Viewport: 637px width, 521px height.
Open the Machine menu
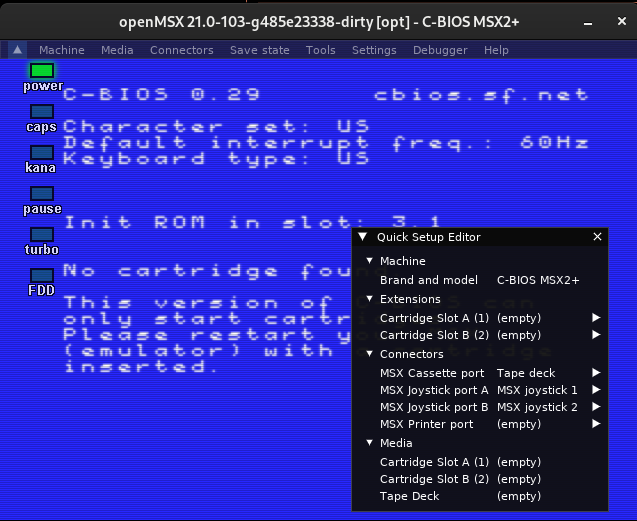[62, 50]
